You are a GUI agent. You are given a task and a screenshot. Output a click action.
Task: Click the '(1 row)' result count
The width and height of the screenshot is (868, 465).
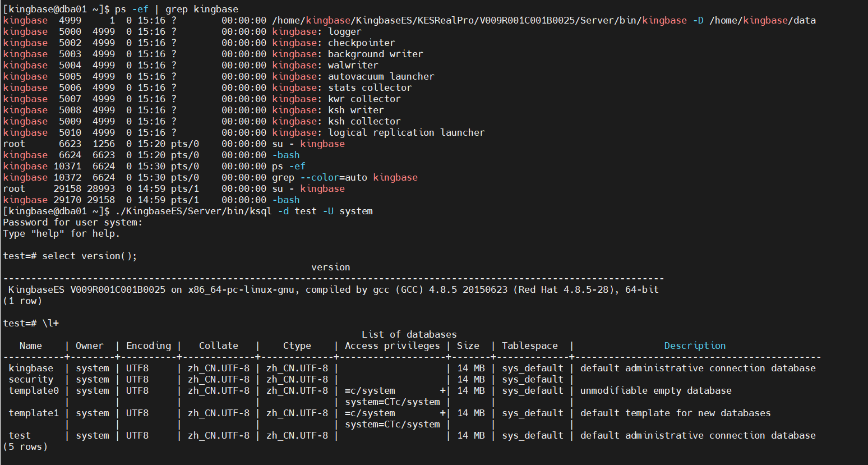tap(22, 301)
